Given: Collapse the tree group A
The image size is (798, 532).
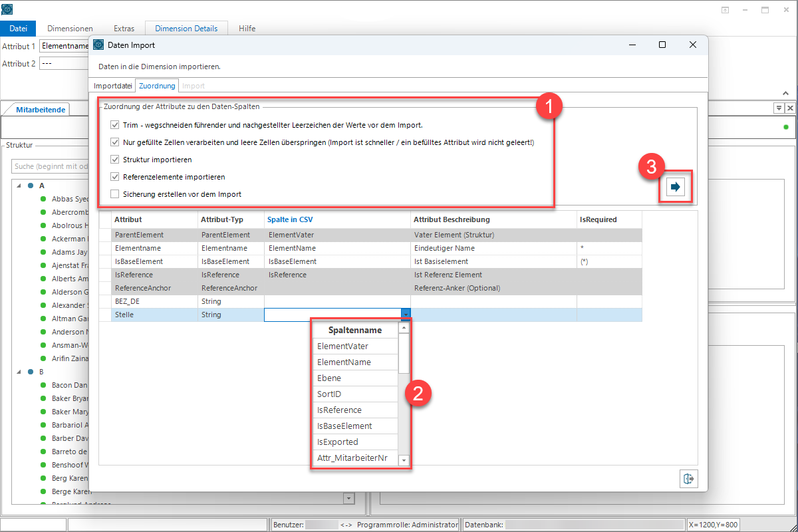Looking at the screenshot, I should pos(19,186).
